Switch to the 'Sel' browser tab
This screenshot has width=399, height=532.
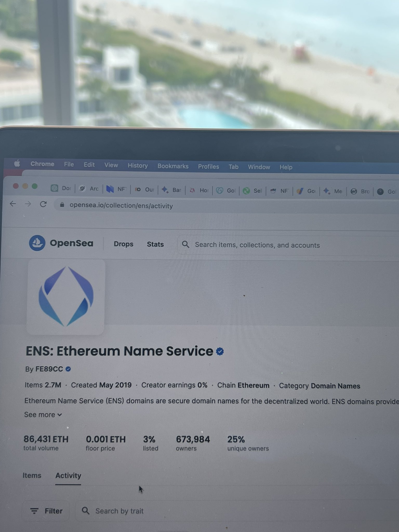coord(252,191)
